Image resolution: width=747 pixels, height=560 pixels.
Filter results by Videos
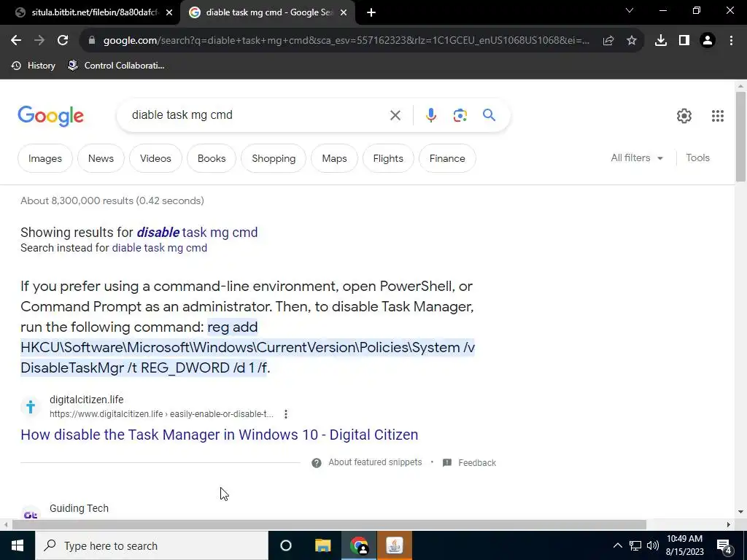click(x=155, y=158)
